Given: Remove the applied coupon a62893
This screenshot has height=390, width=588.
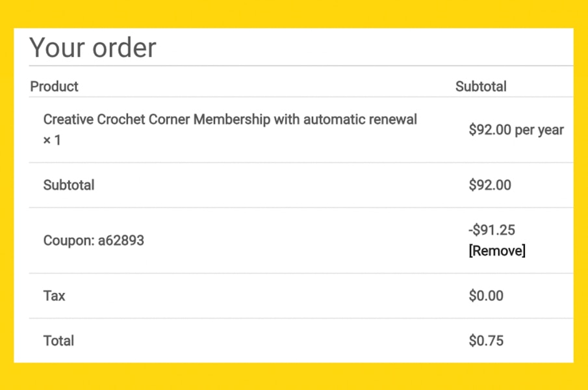Looking at the screenshot, I should click(497, 251).
